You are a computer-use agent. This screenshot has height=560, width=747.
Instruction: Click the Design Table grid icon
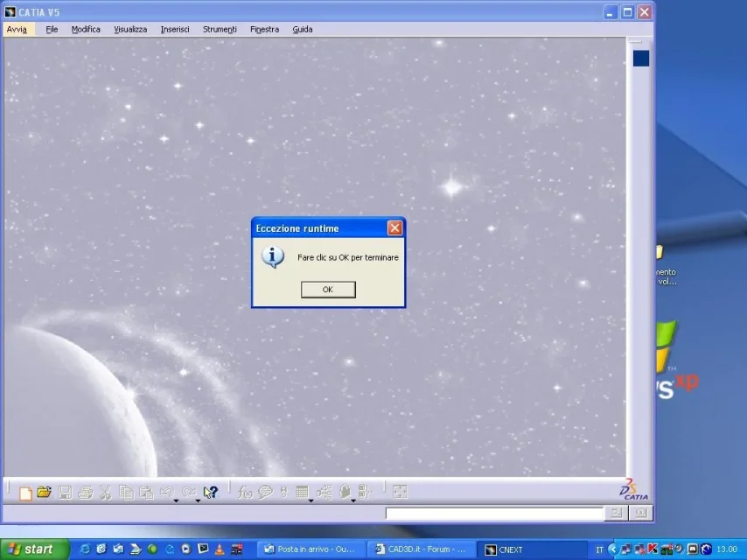tap(302, 492)
